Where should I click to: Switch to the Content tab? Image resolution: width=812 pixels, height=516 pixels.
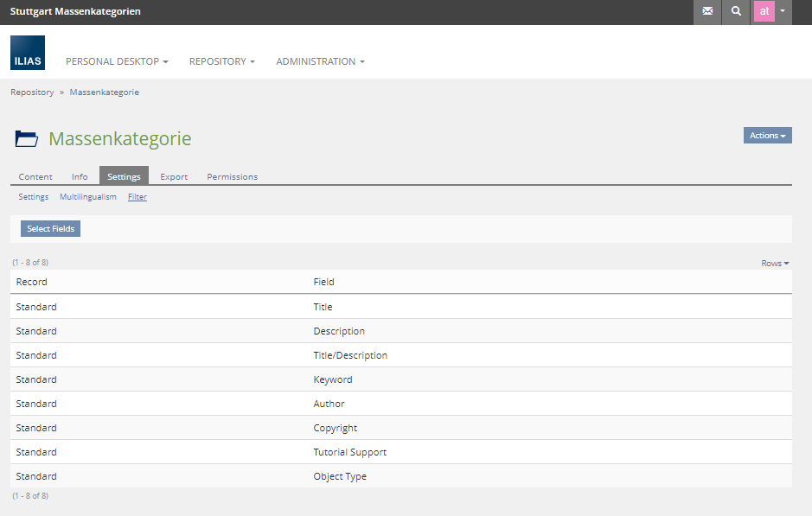(x=35, y=176)
